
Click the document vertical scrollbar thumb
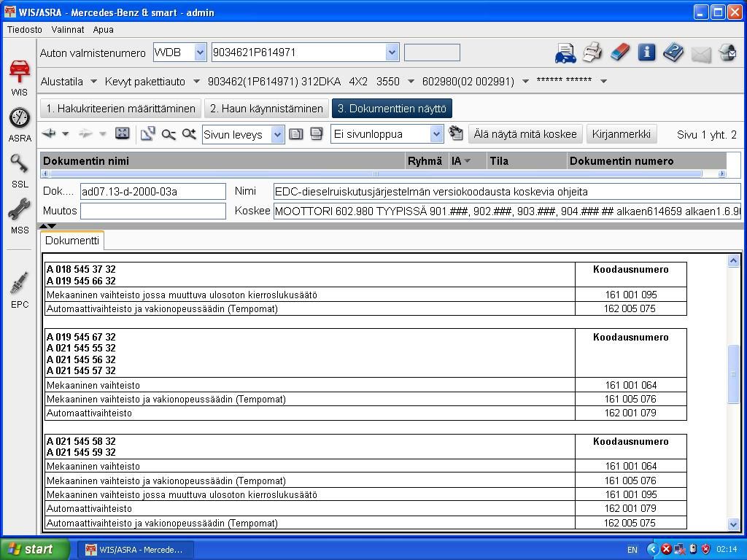coord(732,374)
